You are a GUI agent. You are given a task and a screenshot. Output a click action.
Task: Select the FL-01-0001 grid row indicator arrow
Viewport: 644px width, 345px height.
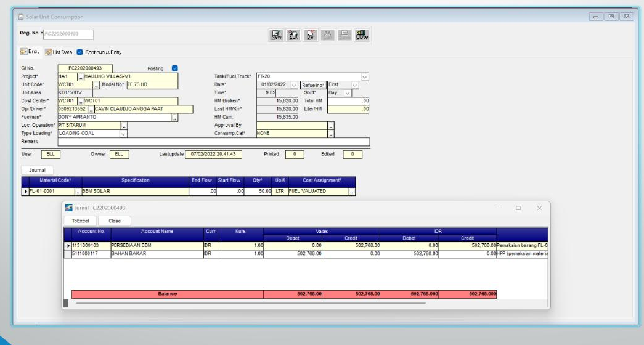(x=25, y=192)
